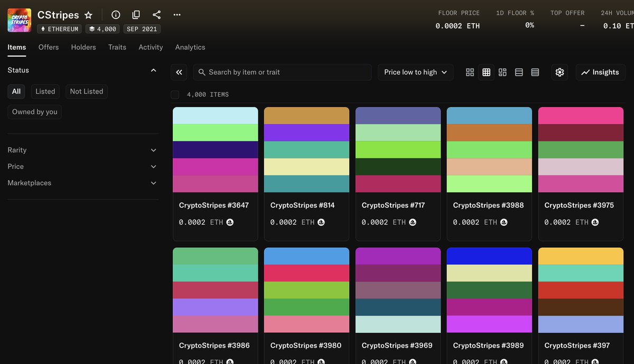Filter by Listed status

[45, 91]
